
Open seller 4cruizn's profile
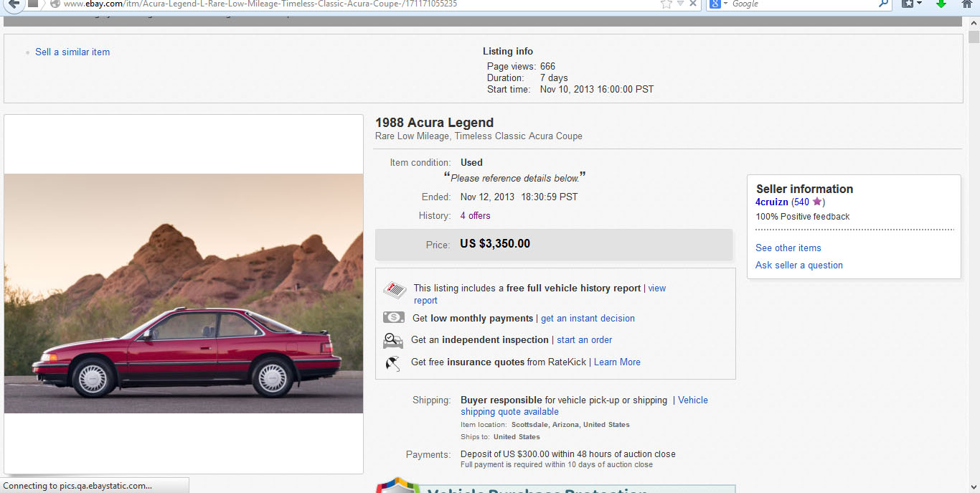[771, 202]
